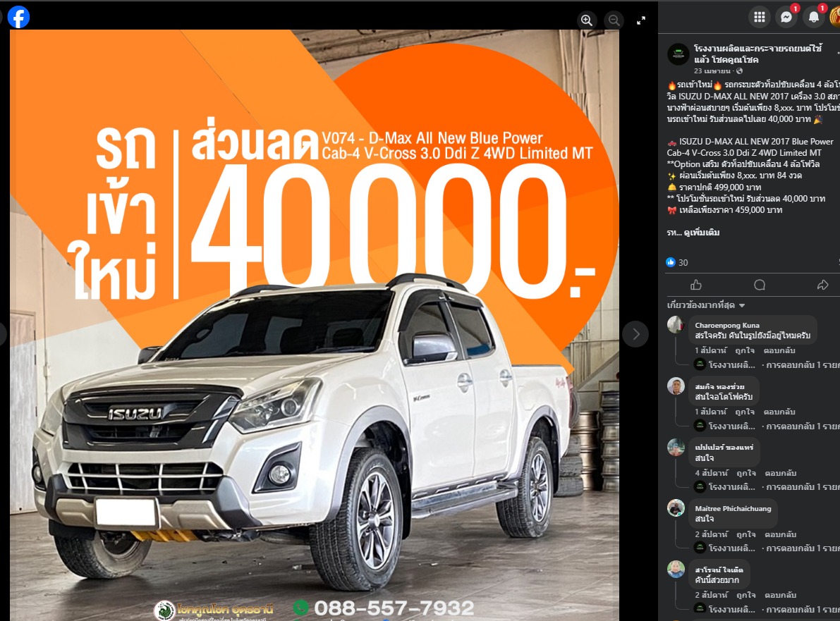
Task: Click the price text เหลือเพียงราคา 459,000 บาท
Action: click(731, 210)
